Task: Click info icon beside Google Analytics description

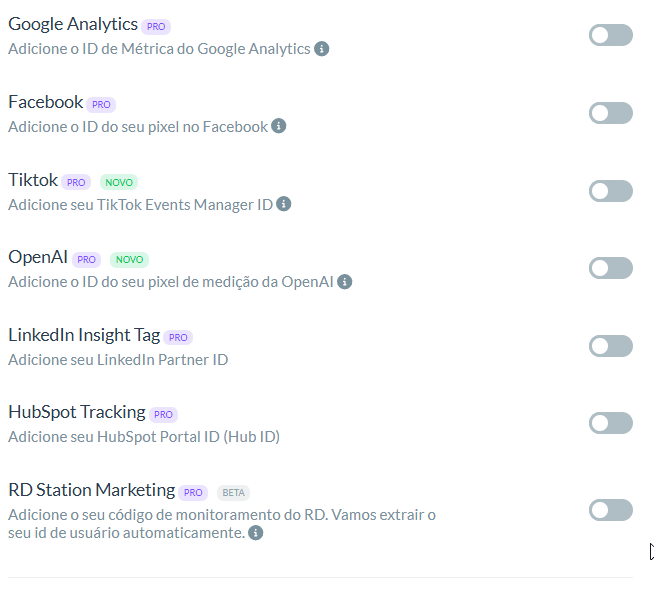Action: coord(321,49)
